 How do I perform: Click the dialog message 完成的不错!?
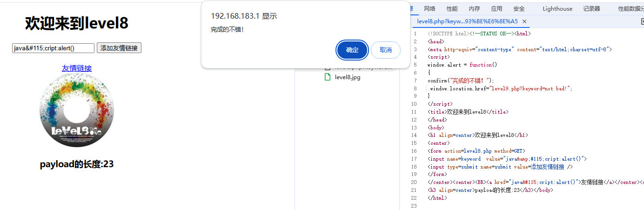[227, 30]
